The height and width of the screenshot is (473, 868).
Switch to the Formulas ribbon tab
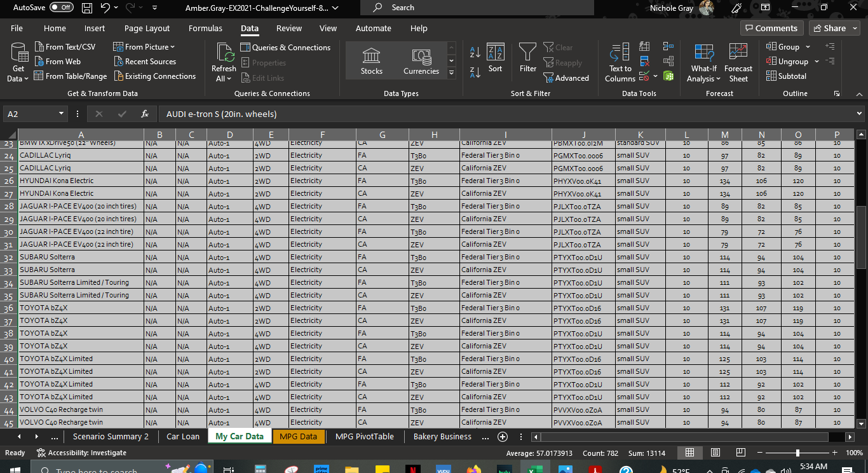(205, 28)
